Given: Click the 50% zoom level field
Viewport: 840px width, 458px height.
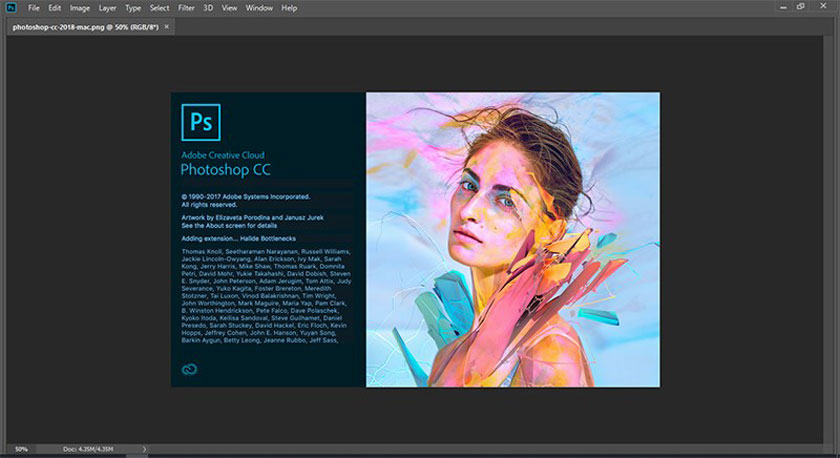Looking at the screenshot, I should coord(21,449).
